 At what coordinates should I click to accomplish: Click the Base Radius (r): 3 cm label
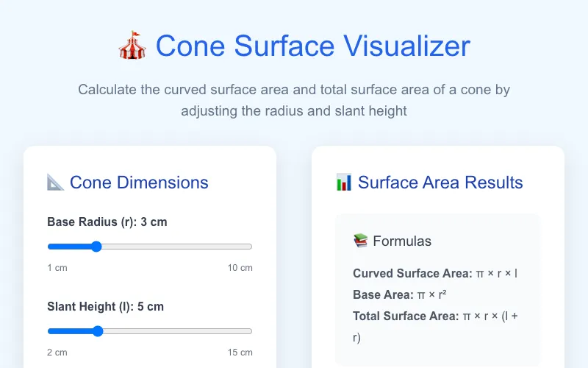pyautogui.click(x=107, y=222)
